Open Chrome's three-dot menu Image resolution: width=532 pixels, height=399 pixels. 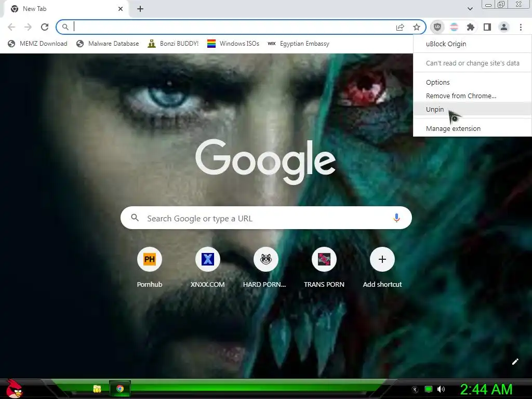click(521, 27)
